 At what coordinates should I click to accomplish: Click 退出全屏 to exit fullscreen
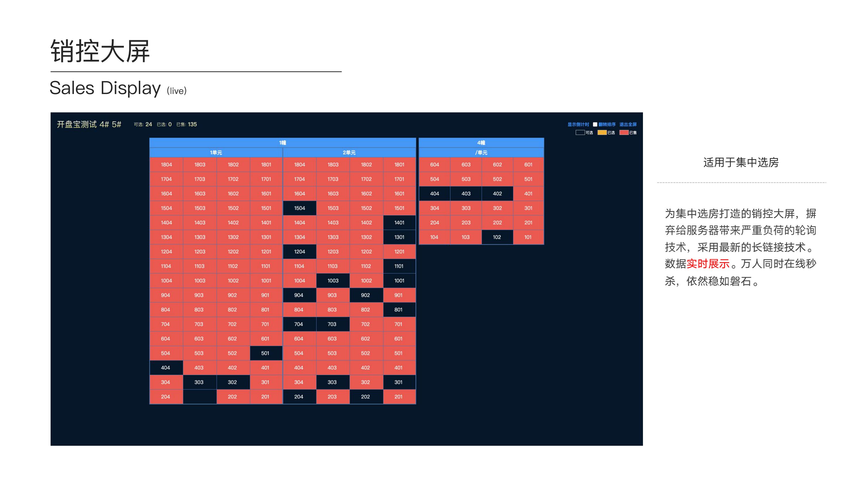pos(628,124)
